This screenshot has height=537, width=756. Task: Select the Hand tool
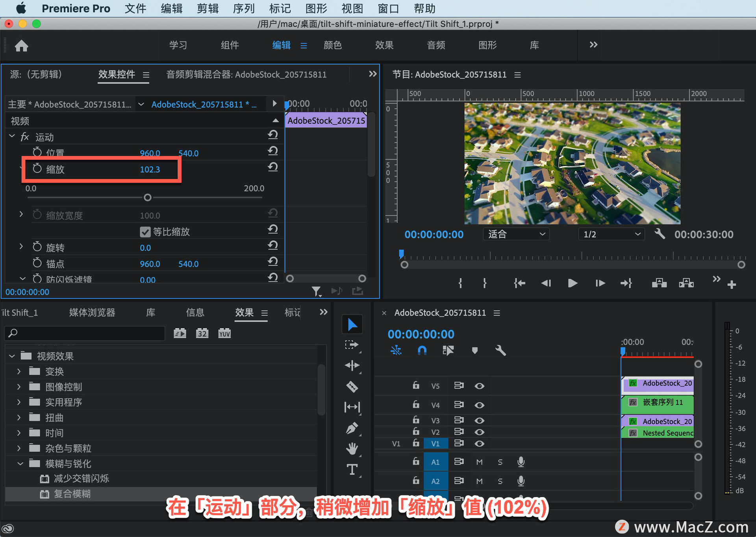pos(352,448)
